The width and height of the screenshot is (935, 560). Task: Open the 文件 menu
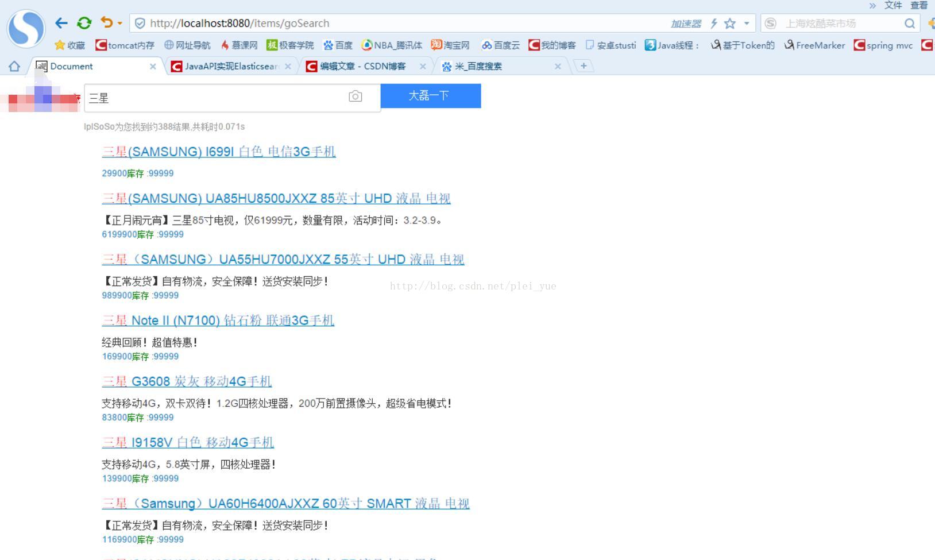pos(893,5)
